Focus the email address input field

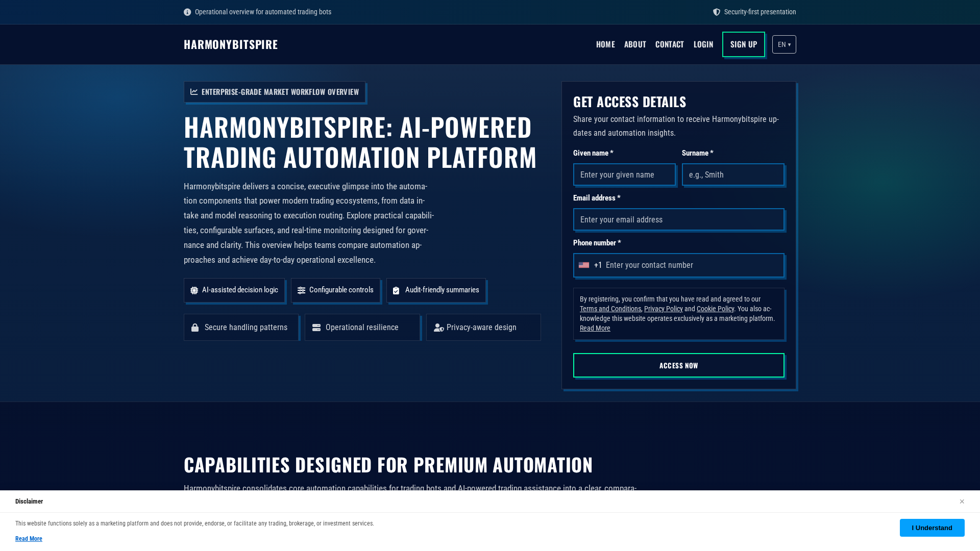pyautogui.click(x=678, y=219)
